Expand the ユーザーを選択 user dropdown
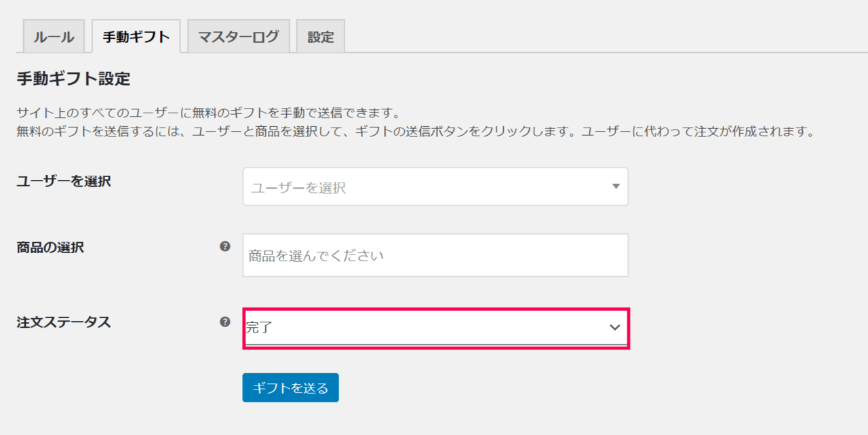 pyautogui.click(x=435, y=187)
